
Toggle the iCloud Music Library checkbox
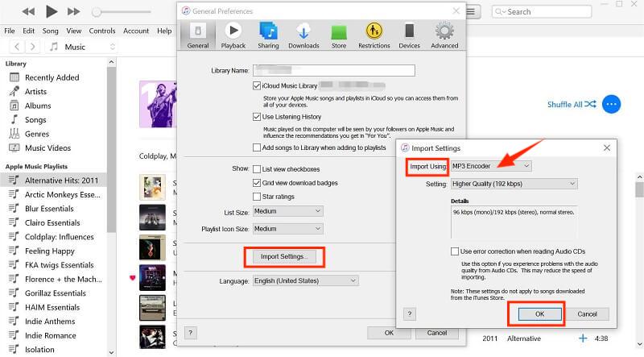click(x=257, y=85)
